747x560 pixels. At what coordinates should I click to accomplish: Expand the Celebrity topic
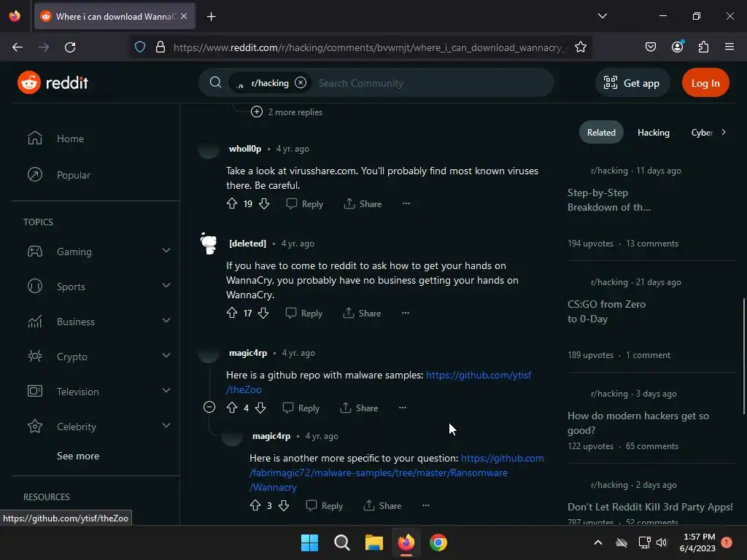(166, 425)
